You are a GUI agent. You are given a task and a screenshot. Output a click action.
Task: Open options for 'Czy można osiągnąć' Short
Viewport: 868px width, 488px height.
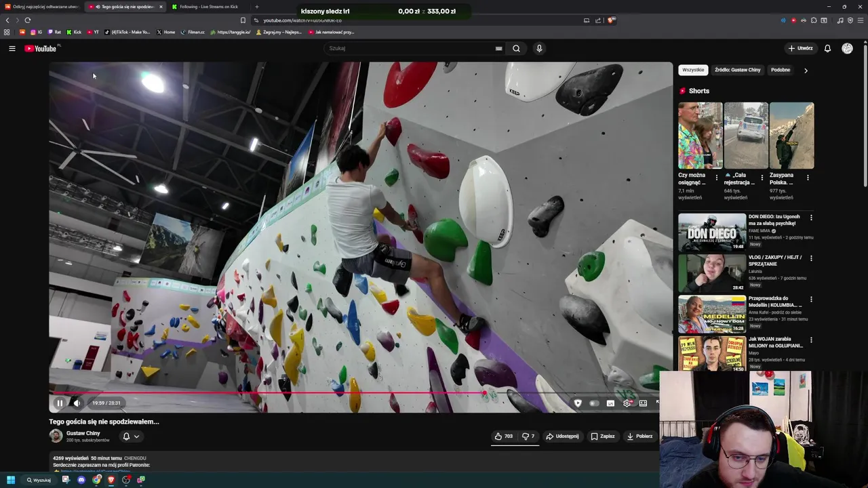coord(717,178)
